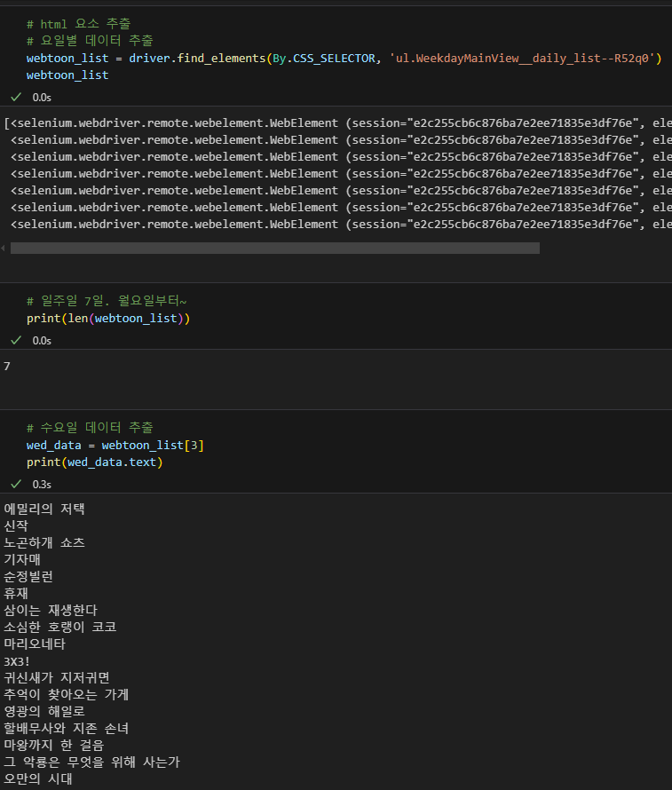Viewport: 672px width, 790px height.
Task: Click output line '할배무사와 지존 손녀'
Action: [x=66, y=729]
